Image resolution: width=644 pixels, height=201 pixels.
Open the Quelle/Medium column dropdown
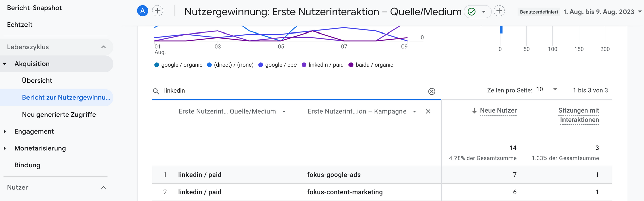coord(284,111)
